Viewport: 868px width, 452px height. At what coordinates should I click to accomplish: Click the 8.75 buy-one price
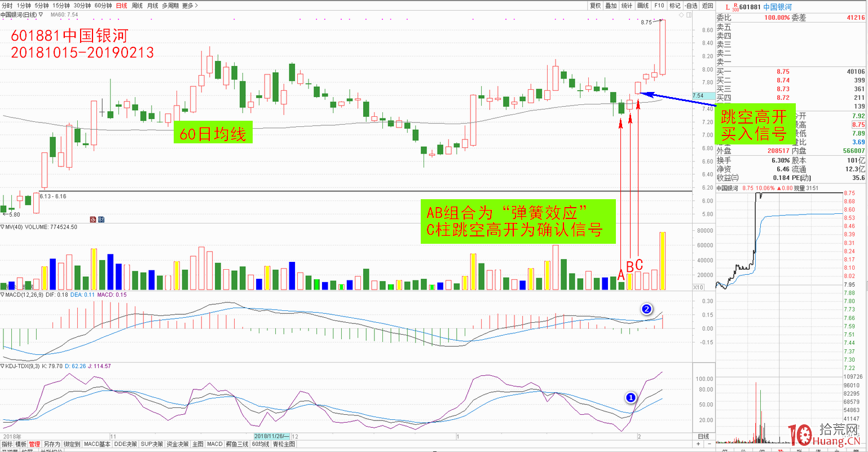point(783,72)
